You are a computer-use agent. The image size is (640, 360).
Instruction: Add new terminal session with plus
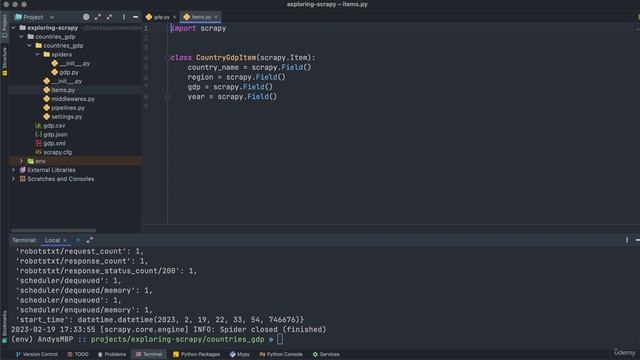coord(78,240)
